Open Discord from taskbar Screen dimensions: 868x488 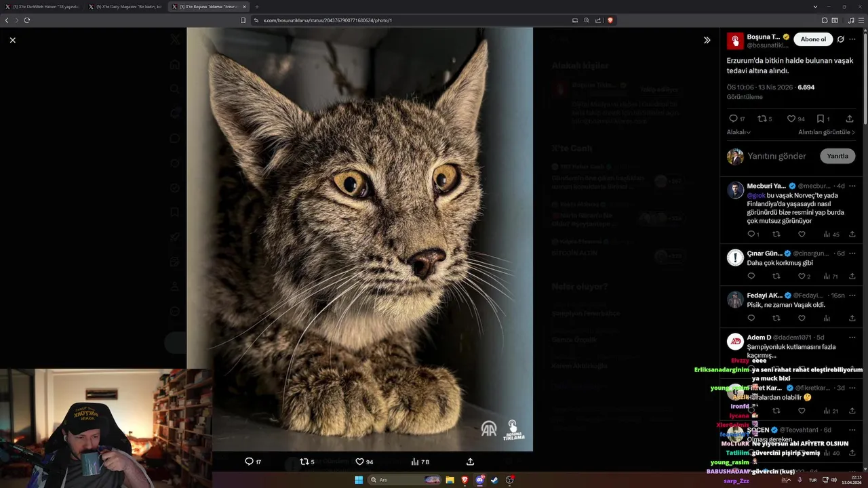point(479,480)
